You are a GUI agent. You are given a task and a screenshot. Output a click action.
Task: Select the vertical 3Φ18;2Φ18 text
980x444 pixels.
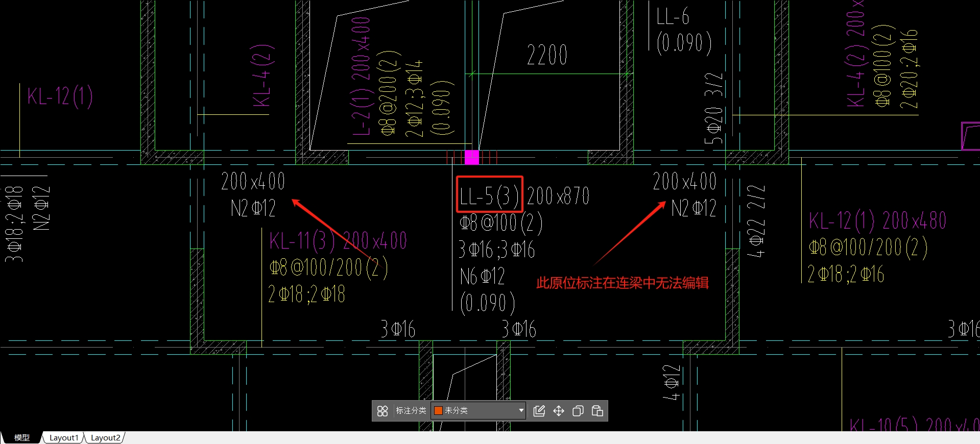14,225
